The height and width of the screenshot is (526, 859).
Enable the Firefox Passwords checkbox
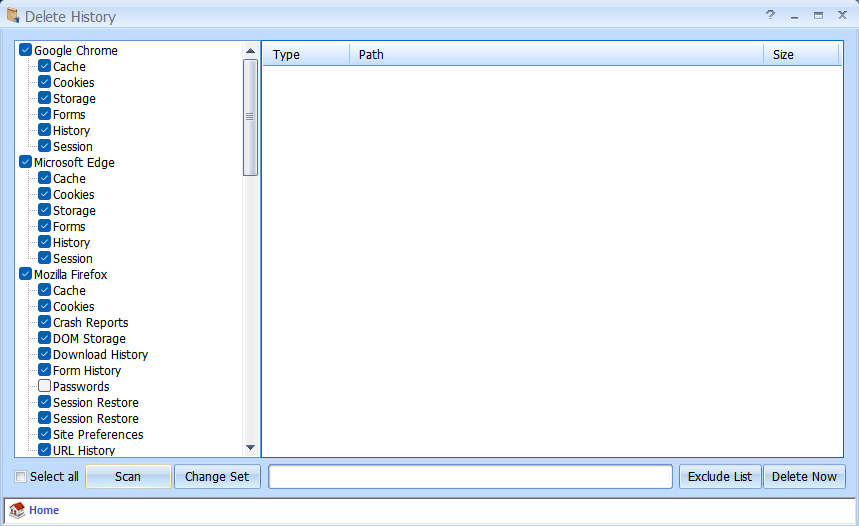tap(45, 387)
